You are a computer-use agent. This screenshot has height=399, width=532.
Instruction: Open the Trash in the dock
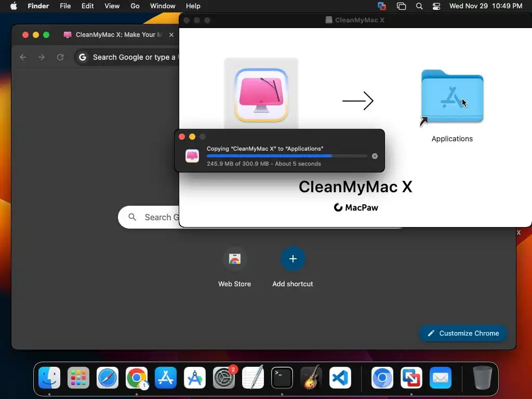483,378
